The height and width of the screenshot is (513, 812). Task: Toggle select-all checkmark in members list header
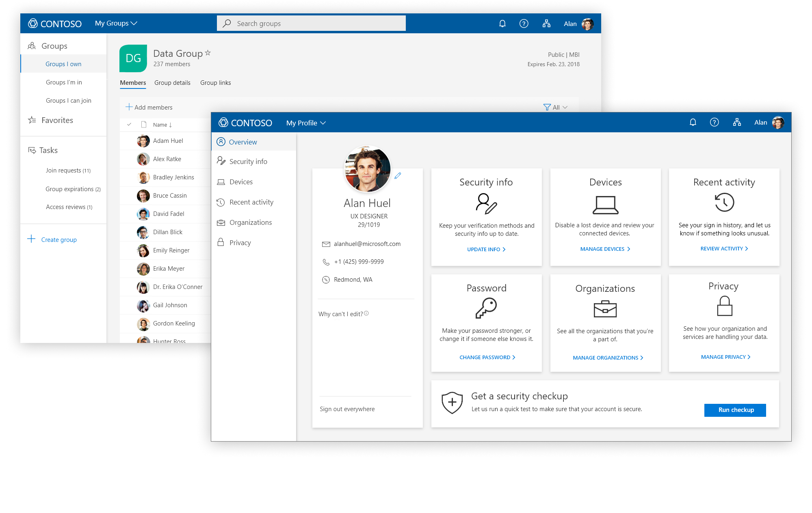tap(129, 124)
